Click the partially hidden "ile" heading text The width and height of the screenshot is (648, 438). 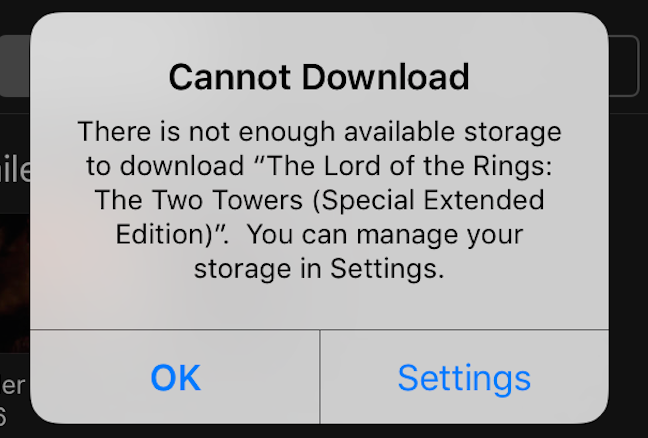tap(15, 169)
